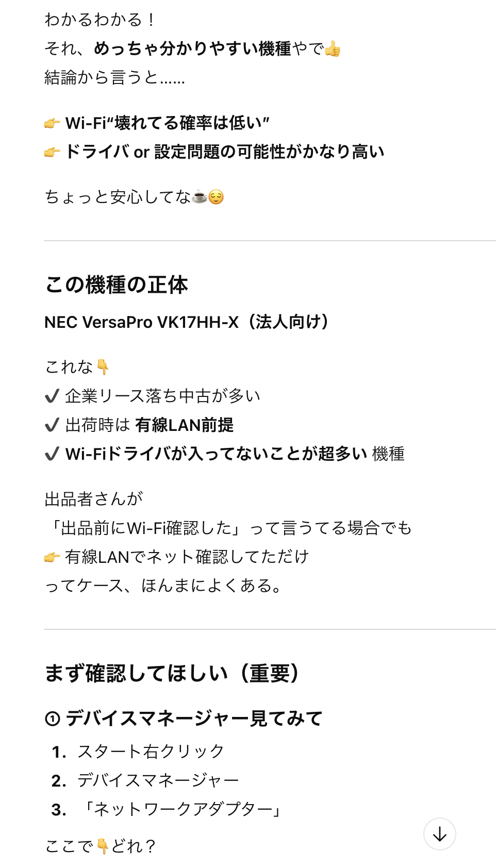The height and width of the screenshot is (868, 496).
Task: Click the checkmark beside Wi-Fiドライバが入ってない
Action: (52, 454)
